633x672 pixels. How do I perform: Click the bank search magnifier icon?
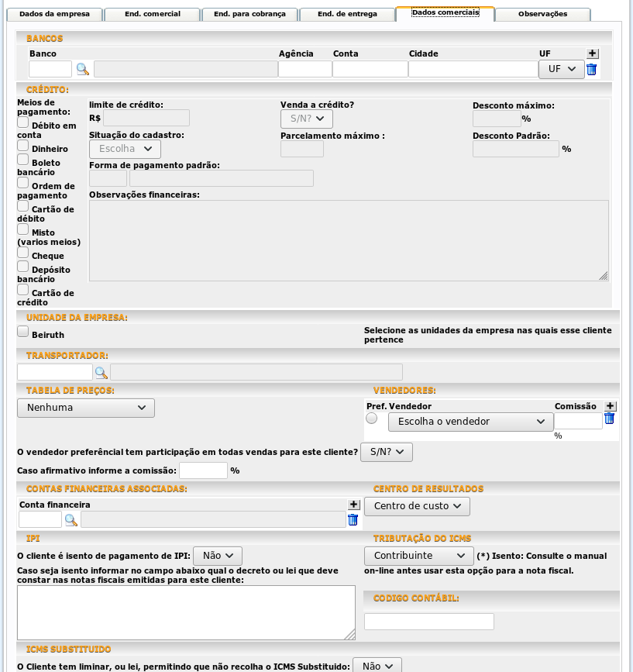(82, 69)
